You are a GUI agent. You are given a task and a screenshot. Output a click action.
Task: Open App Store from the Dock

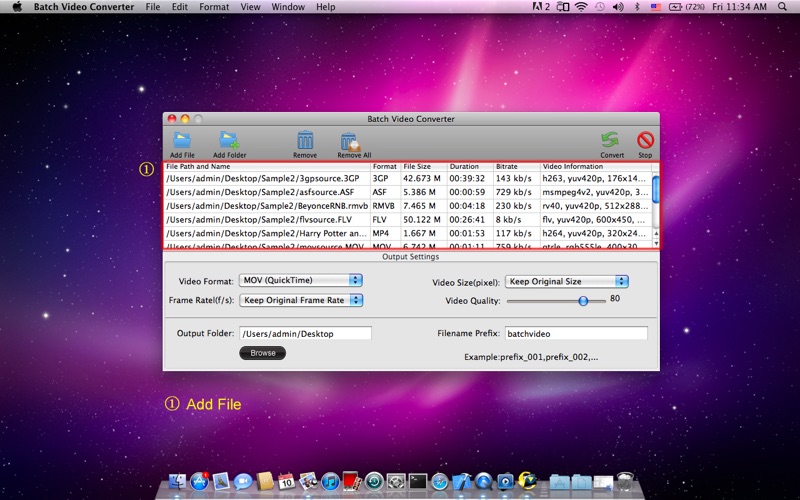tap(199, 481)
